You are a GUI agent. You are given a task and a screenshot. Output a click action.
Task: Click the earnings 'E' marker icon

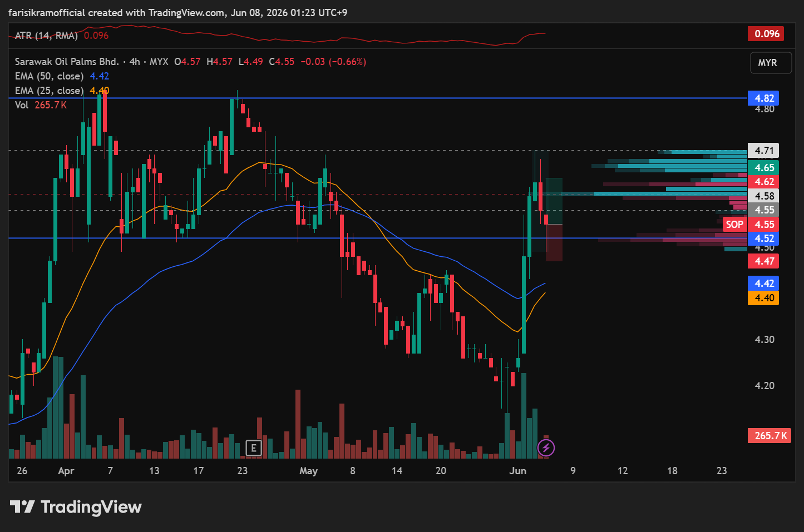[254, 448]
